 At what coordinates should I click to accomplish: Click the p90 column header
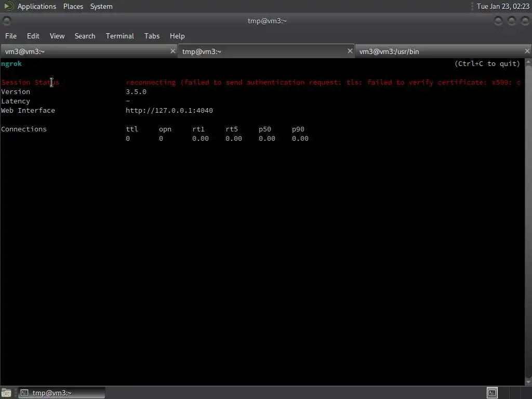[298, 129]
